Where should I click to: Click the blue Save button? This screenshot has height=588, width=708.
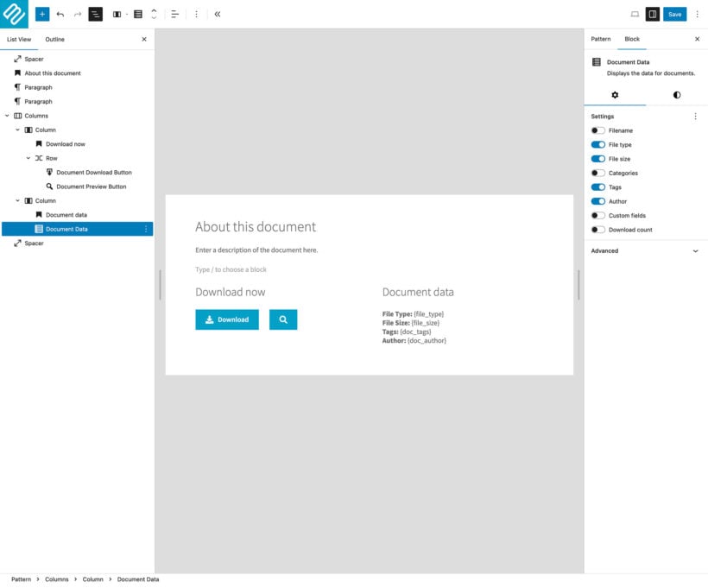pos(674,14)
